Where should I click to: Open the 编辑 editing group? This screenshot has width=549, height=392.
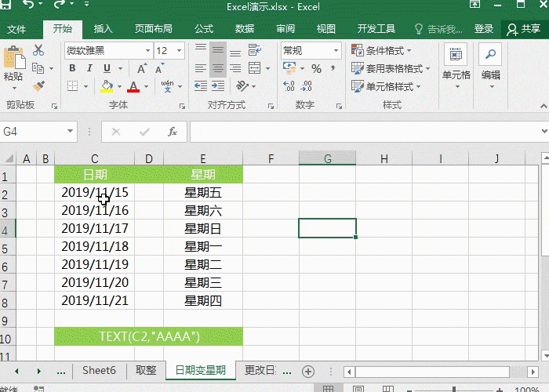tap(490, 67)
